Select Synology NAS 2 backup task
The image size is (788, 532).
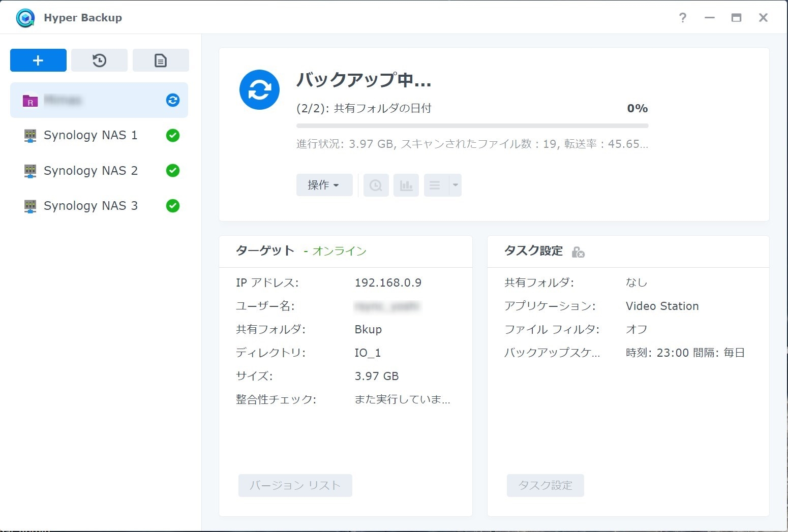click(x=90, y=171)
